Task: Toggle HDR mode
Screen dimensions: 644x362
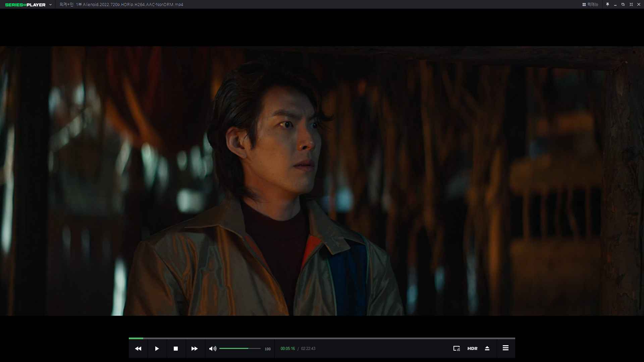Action: pos(472,349)
